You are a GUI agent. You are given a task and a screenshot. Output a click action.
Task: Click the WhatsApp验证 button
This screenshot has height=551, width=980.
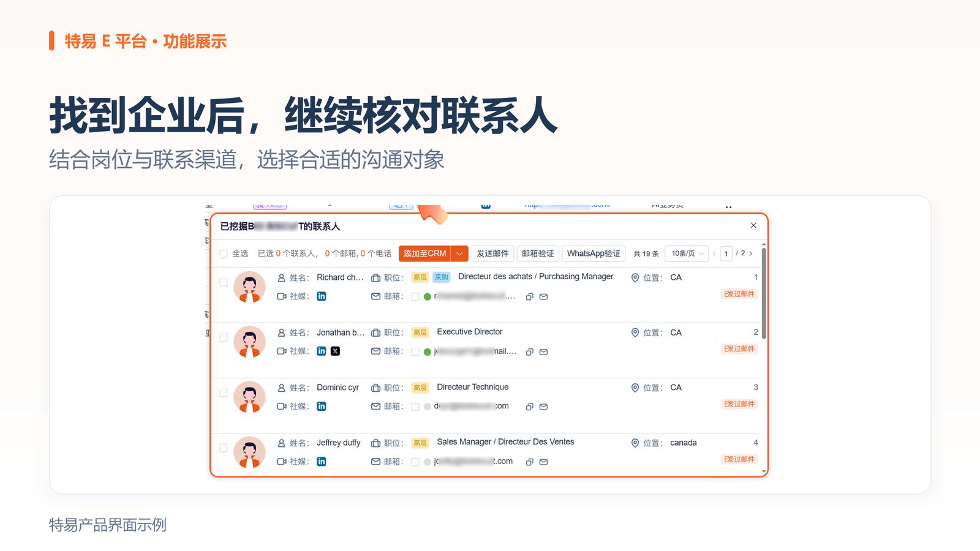click(594, 253)
